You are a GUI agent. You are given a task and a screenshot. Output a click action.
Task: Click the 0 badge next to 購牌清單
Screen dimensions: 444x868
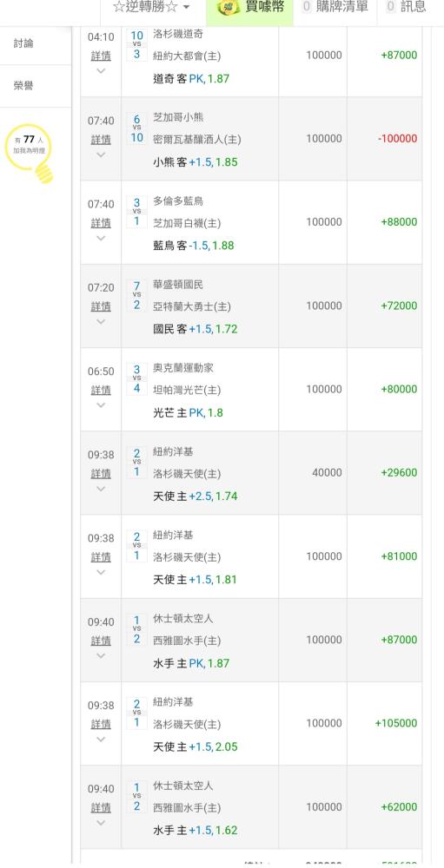tap(307, 7)
